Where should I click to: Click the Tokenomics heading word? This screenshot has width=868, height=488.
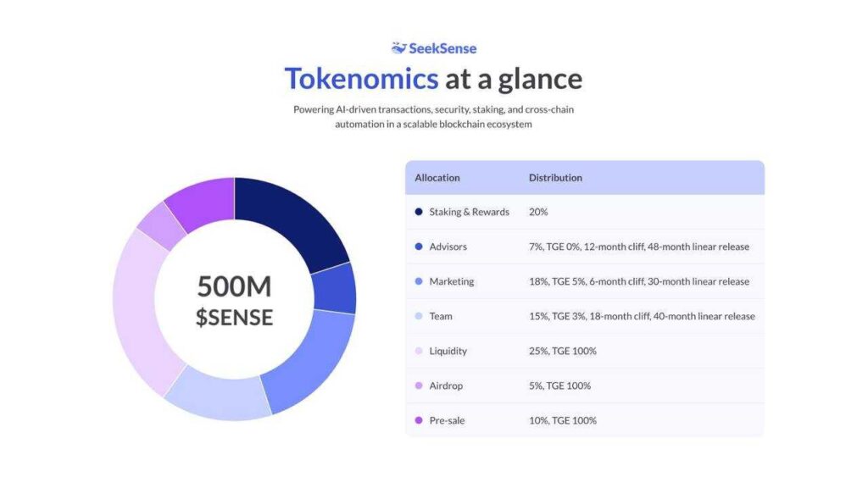[x=361, y=79]
